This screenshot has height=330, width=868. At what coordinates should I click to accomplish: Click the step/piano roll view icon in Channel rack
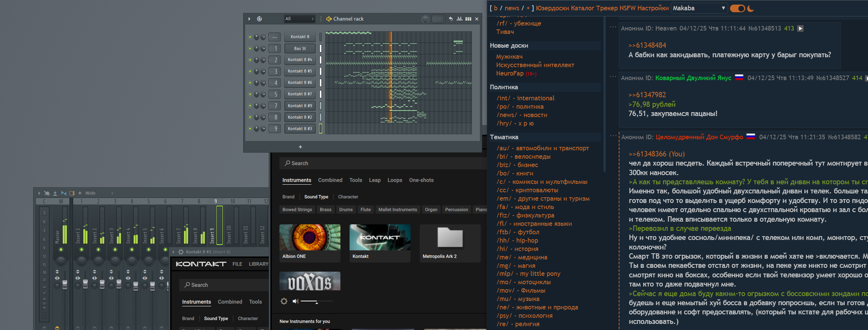(x=468, y=19)
